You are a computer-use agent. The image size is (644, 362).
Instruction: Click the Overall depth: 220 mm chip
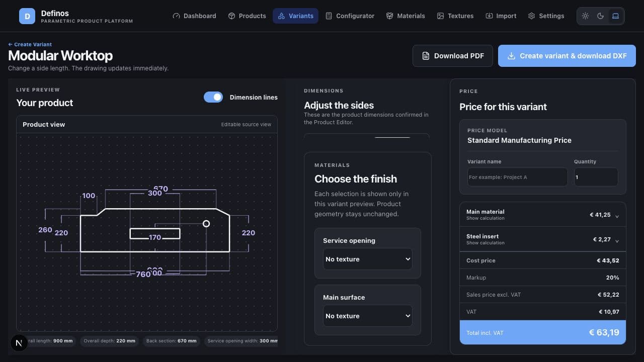pyautogui.click(x=110, y=341)
